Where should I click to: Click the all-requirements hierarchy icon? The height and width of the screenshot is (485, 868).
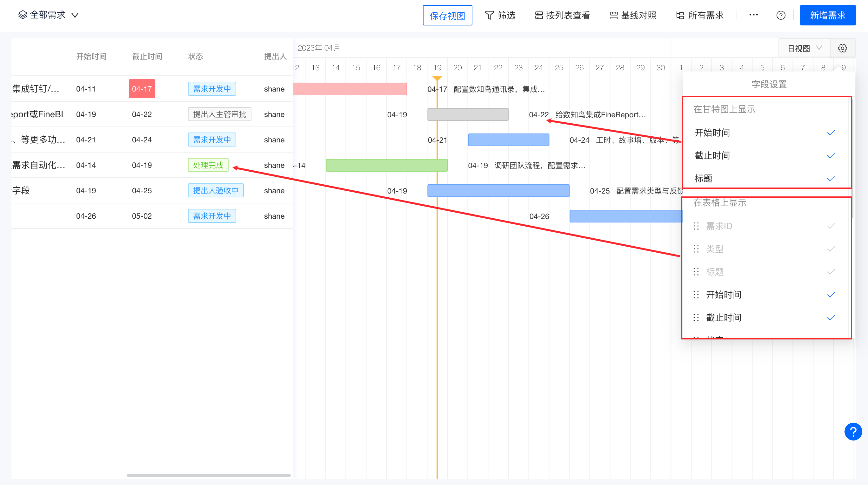(680, 15)
